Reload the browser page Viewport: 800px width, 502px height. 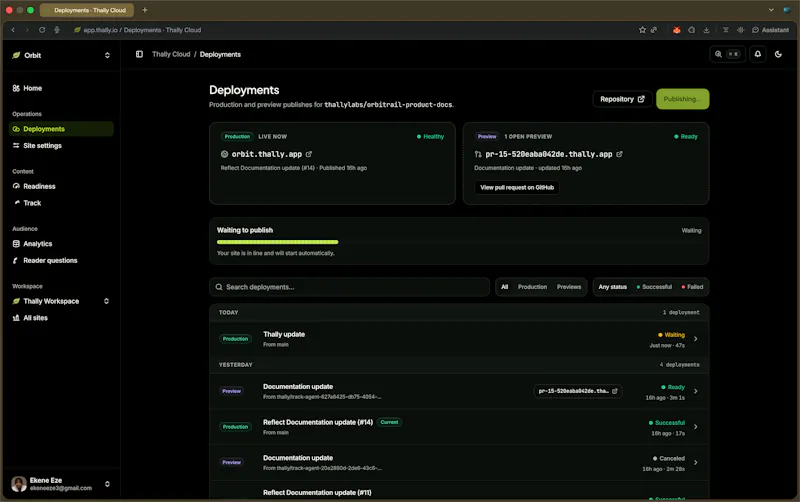[x=42, y=30]
